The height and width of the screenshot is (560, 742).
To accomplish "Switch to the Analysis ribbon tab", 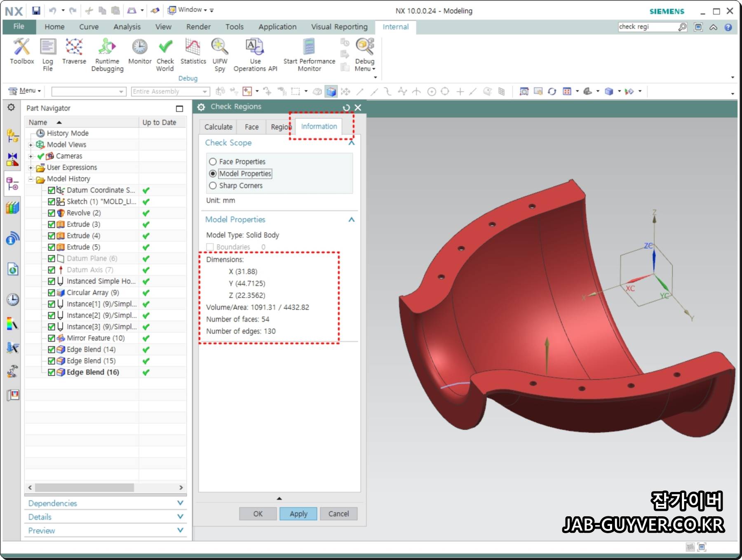I will 127,27.
